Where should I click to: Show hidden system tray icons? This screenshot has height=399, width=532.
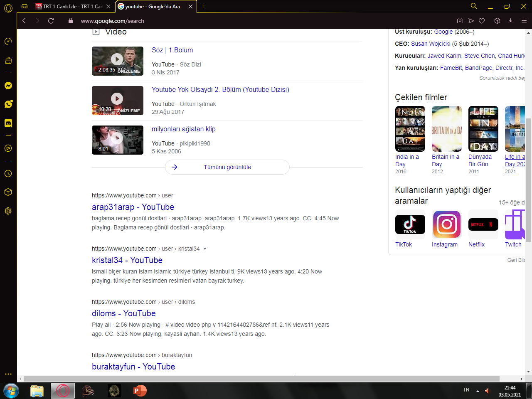(478, 391)
